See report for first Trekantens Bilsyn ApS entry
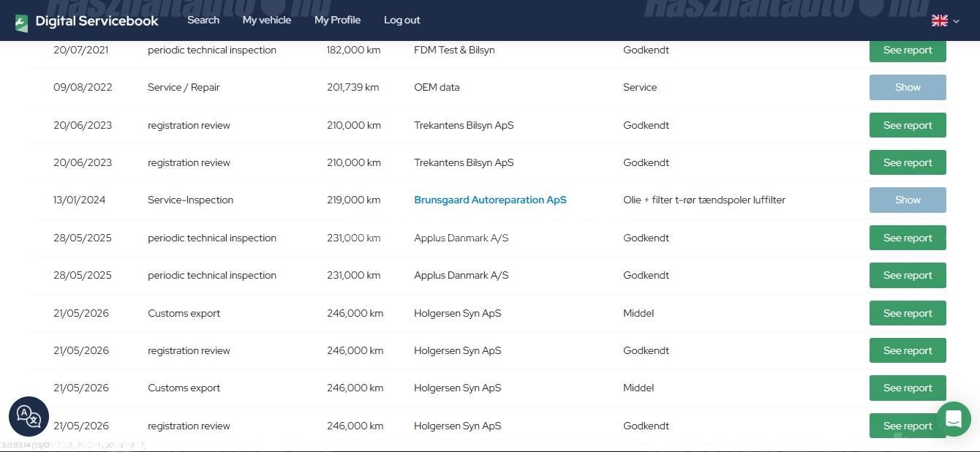Viewport: 980px width, 452px height. 908,125
